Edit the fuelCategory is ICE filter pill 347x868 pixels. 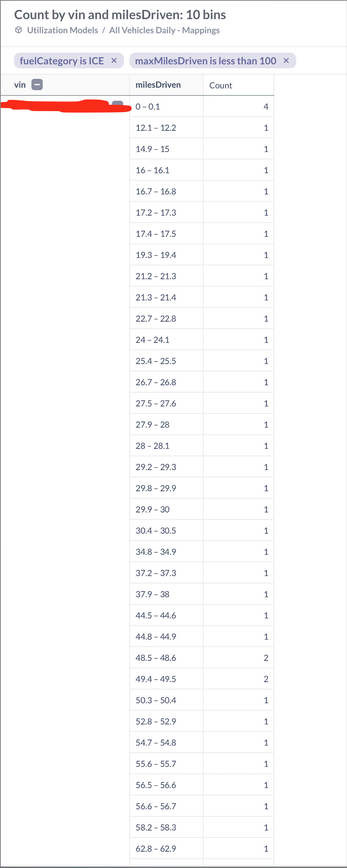click(62, 61)
